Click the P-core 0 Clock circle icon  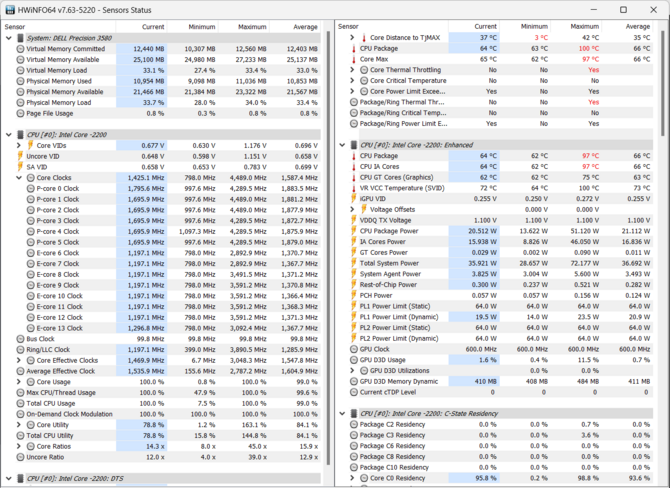pyautogui.click(x=30, y=188)
